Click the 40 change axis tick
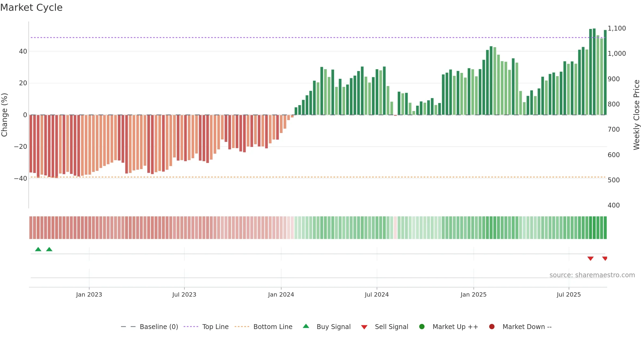The height and width of the screenshot is (362, 644). 23,51
